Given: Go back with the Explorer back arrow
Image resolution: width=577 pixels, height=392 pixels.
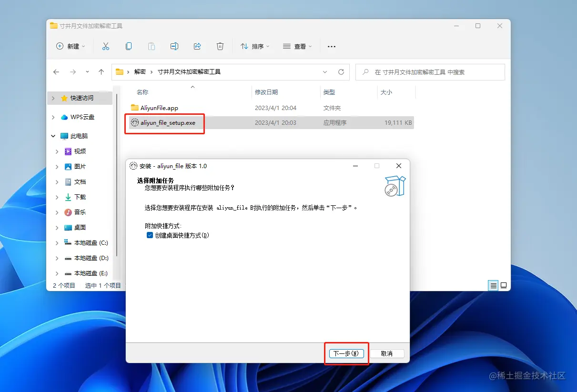Looking at the screenshot, I should 56,72.
